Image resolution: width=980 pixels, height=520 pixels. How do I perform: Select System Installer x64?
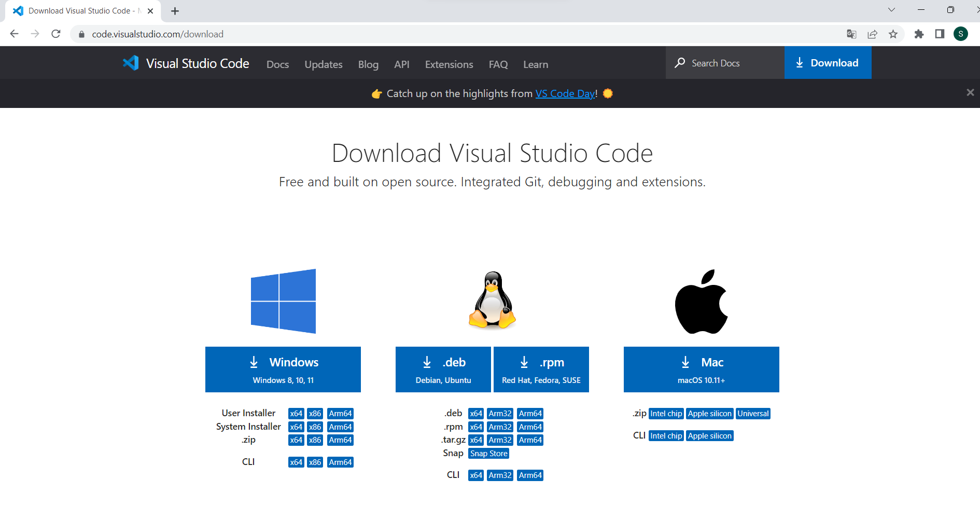[296, 427]
